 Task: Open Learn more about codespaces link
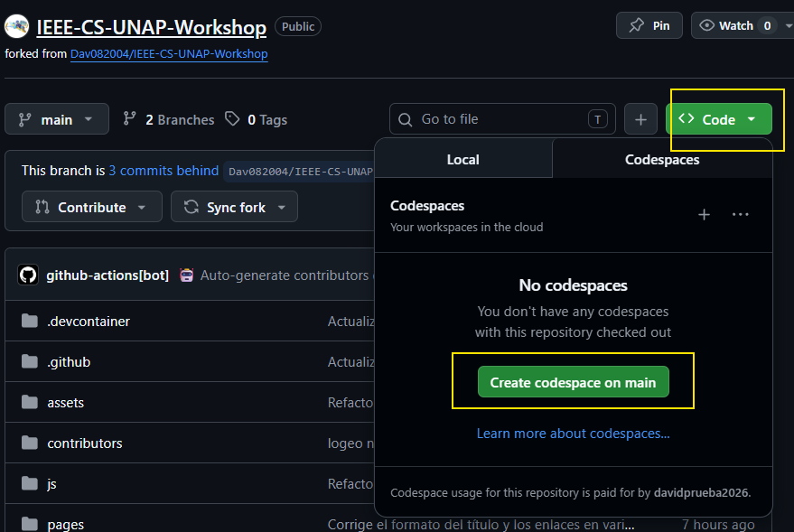[574, 434]
